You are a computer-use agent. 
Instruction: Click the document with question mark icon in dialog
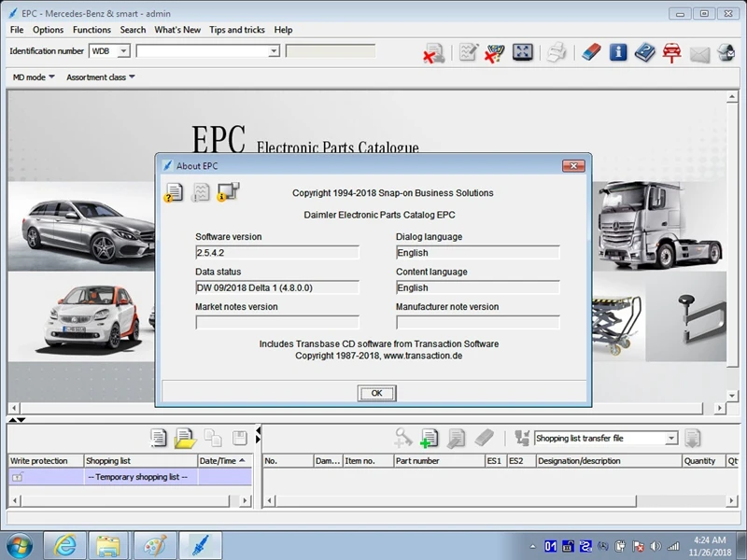(x=174, y=192)
